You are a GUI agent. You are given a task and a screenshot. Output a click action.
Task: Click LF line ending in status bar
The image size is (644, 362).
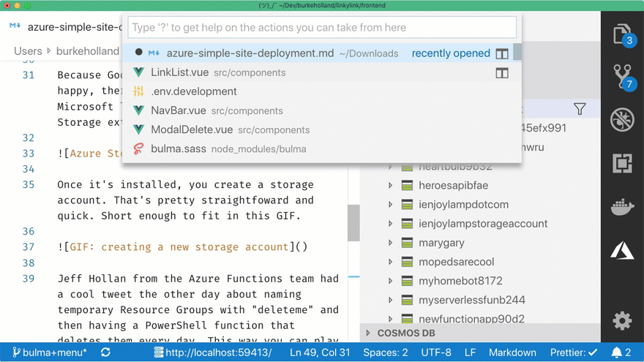(x=470, y=352)
